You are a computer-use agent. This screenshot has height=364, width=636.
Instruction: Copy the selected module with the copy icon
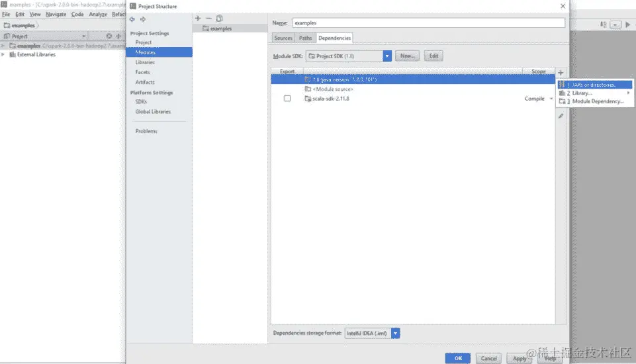[220, 19]
